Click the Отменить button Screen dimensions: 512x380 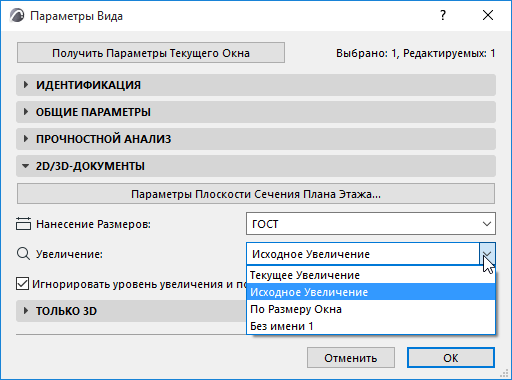click(x=351, y=358)
